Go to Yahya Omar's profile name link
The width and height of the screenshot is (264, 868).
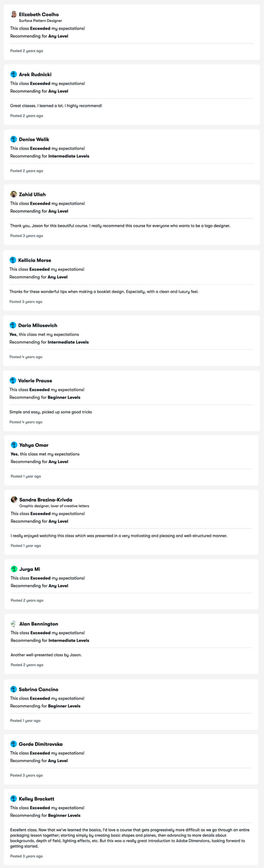(34, 445)
